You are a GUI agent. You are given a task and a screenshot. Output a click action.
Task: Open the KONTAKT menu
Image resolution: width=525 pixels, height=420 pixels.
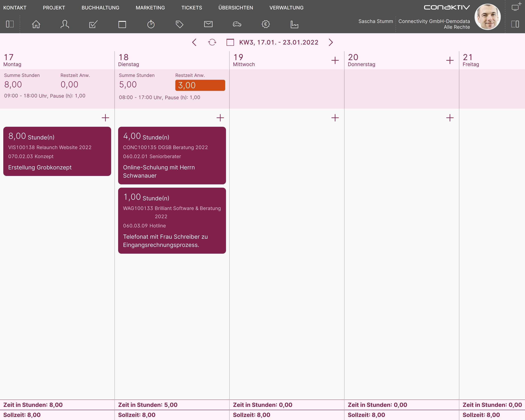(x=15, y=8)
